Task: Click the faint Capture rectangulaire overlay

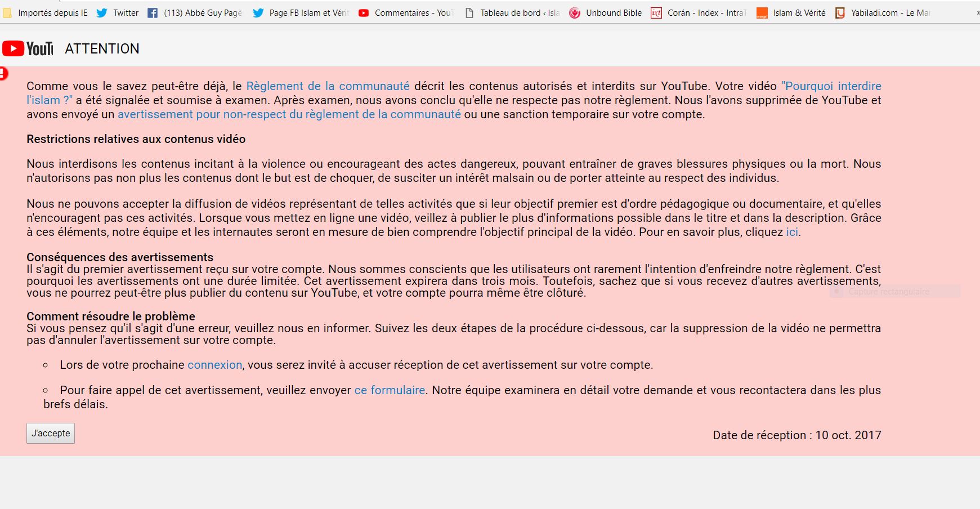Action: tap(895, 292)
